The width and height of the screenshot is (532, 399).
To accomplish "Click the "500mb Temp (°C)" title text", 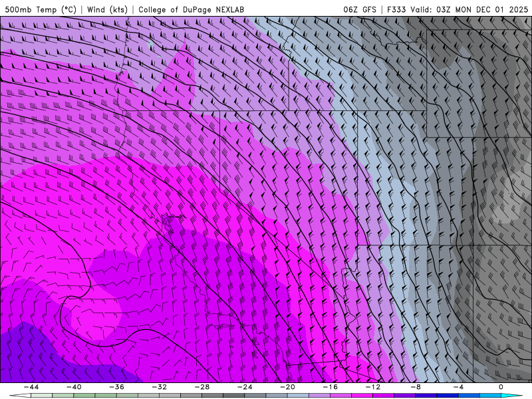I will click(41, 9).
